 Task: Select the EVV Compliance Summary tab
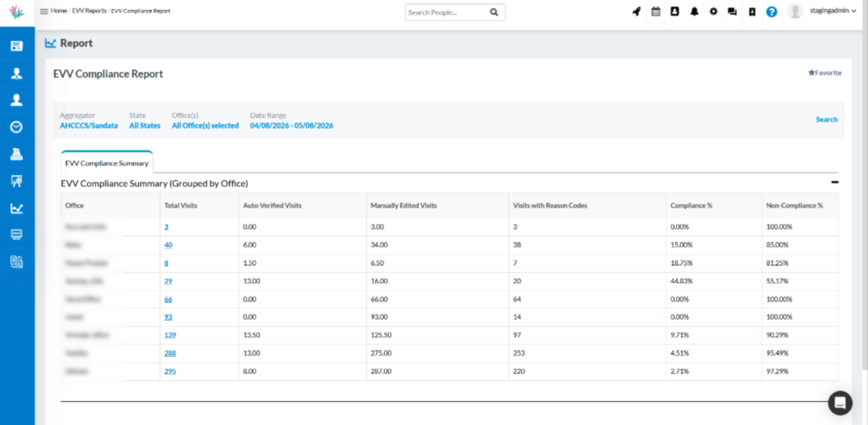click(107, 163)
